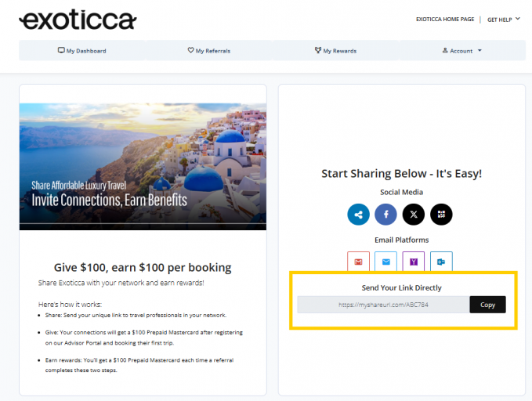Click the share URL text field
This screenshot has height=401, width=532.
[x=383, y=305]
